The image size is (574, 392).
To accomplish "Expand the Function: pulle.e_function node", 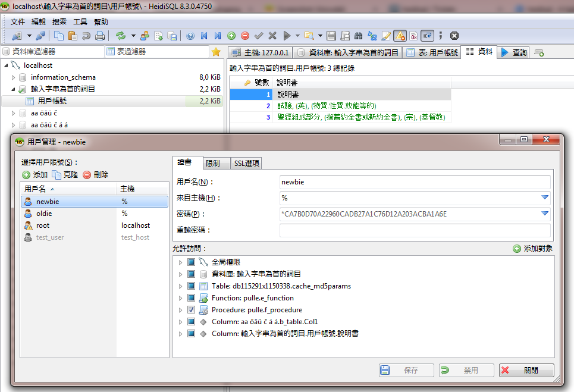I will point(180,298).
